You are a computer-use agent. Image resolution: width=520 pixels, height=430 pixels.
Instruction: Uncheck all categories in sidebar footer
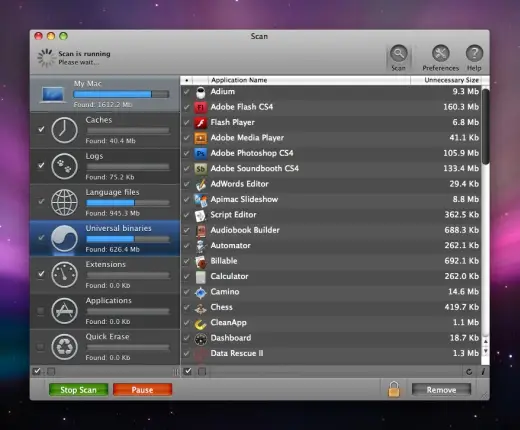click(51, 371)
